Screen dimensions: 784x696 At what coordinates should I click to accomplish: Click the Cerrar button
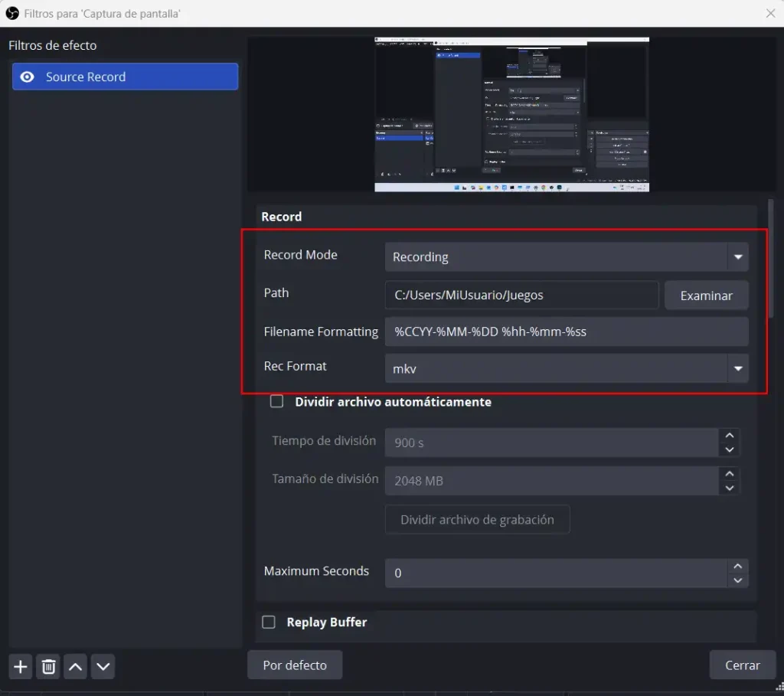coord(743,665)
